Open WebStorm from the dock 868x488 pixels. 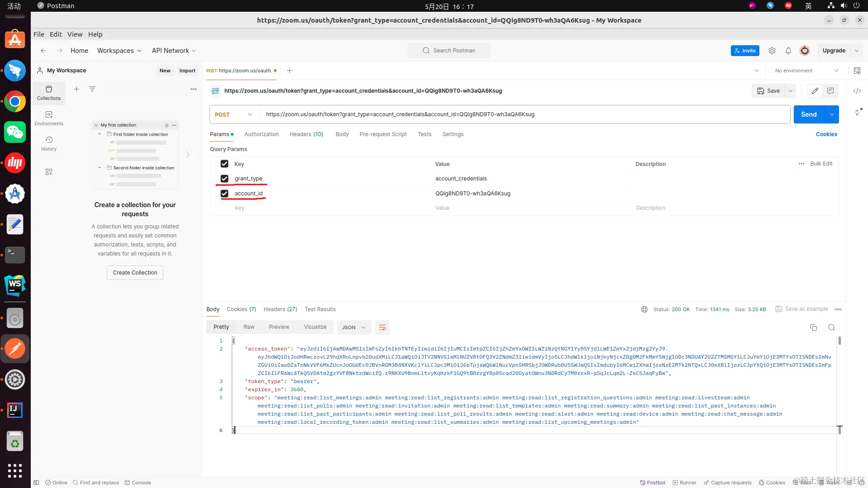15,285
